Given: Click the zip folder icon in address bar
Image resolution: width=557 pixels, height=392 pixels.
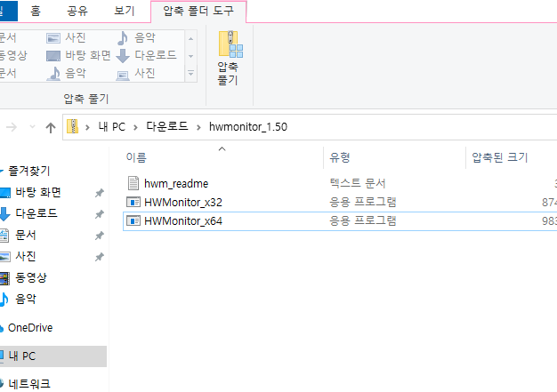Looking at the screenshot, I should [x=72, y=126].
